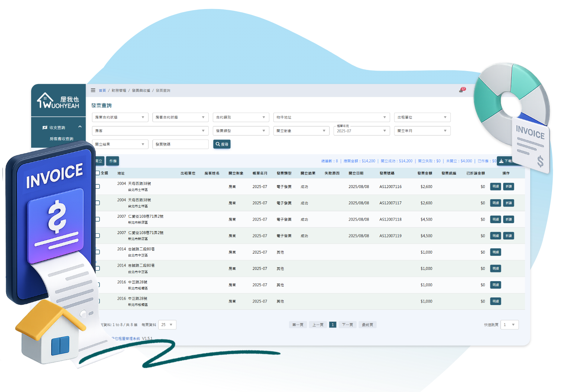Tick the checkbox for first 天母西路38號 row
The width and height of the screenshot is (578, 392).
[98, 187]
